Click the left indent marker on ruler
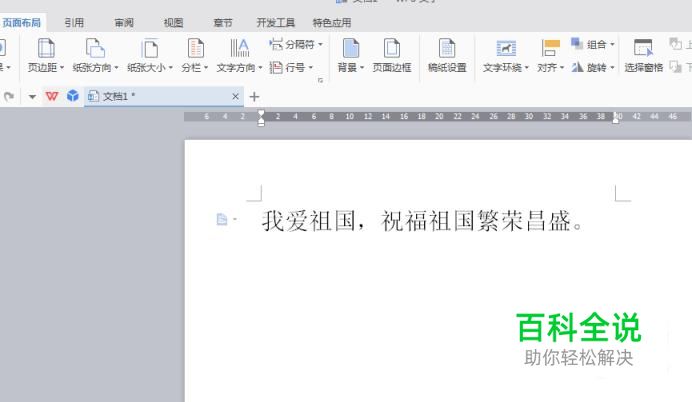Image resolution: width=692 pixels, height=402 pixels. click(x=261, y=118)
